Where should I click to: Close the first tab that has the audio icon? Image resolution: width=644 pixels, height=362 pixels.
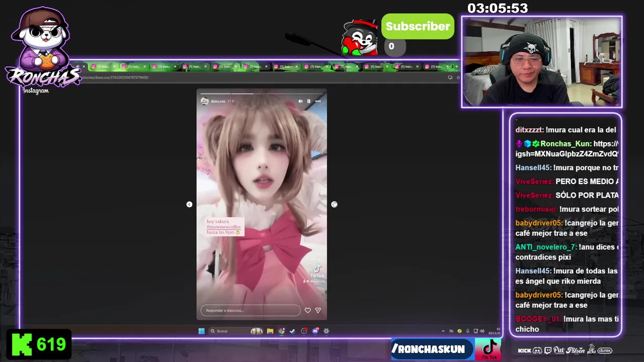click(x=84, y=66)
